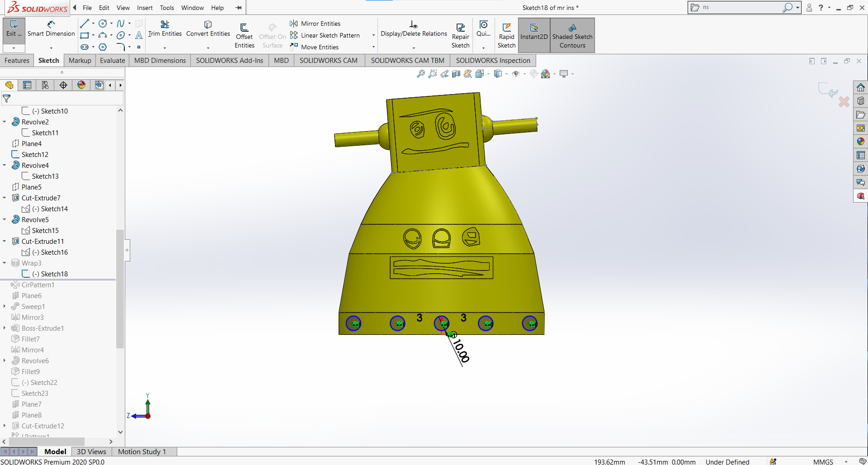Image resolution: width=868 pixels, height=465 pixels.
Task: Select the Circle sketch tool
Action: 103,24
